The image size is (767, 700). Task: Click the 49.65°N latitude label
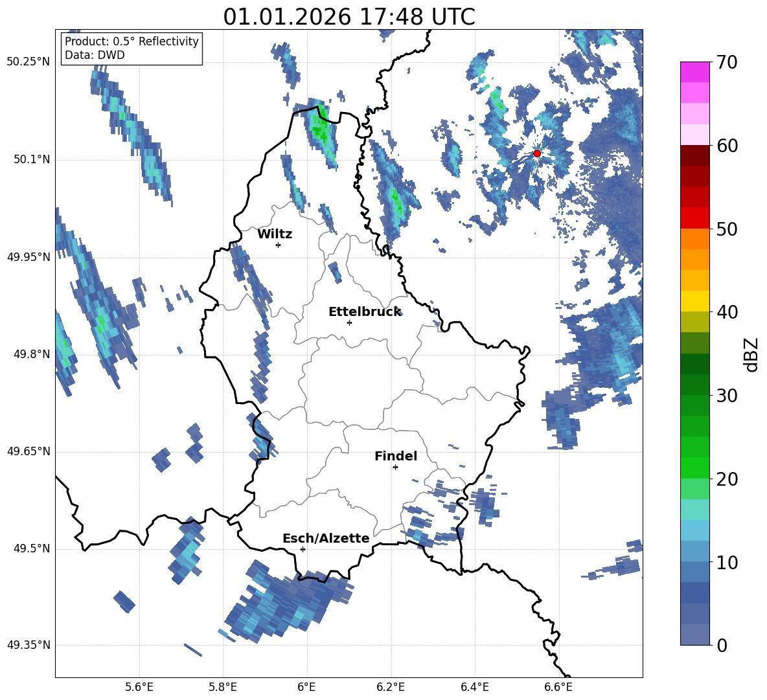[29, 451]
